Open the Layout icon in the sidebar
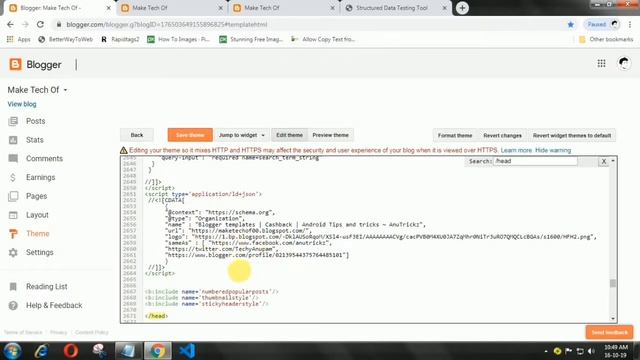The height and width of the screenshot is (360, 640). click(x=13, y=215)
